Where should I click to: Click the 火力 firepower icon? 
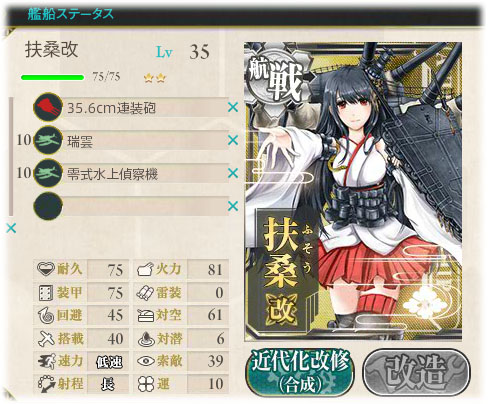[x=145, y=269]
